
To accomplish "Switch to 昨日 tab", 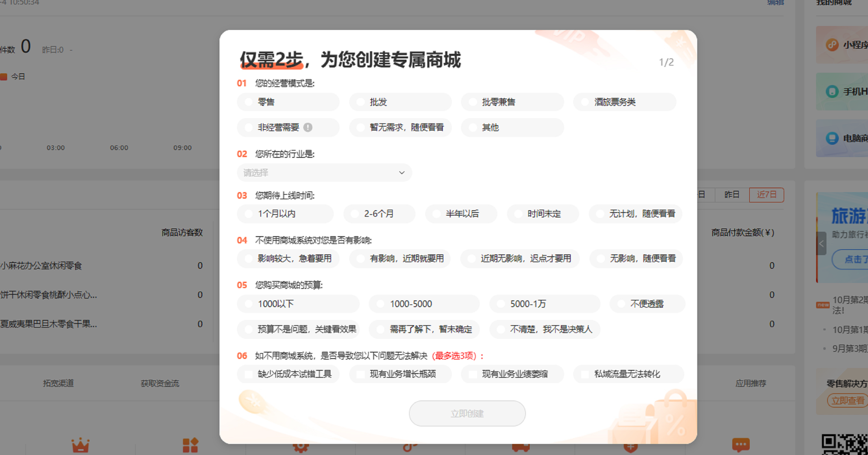I will (x=732, y=195).
